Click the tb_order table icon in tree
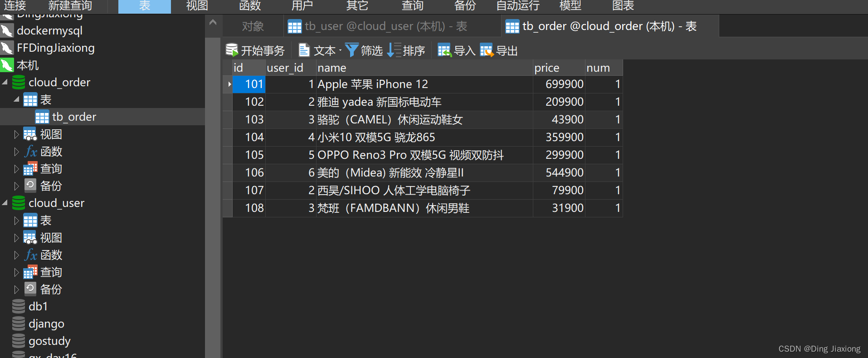Image resolution: width=868 pixels, height=358 pixels. 42,117
